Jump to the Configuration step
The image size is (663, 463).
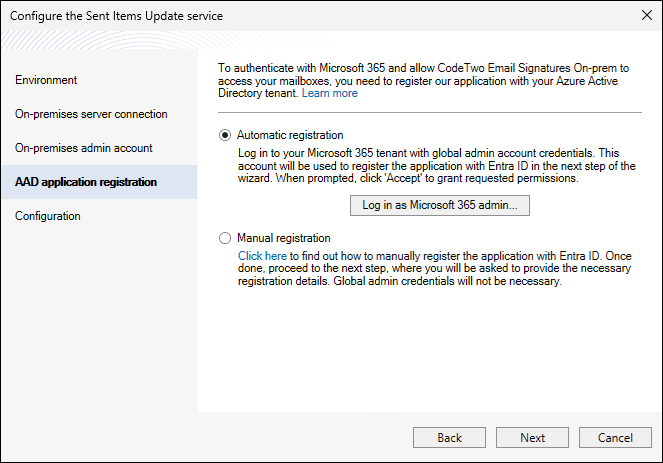click(48, 216)
